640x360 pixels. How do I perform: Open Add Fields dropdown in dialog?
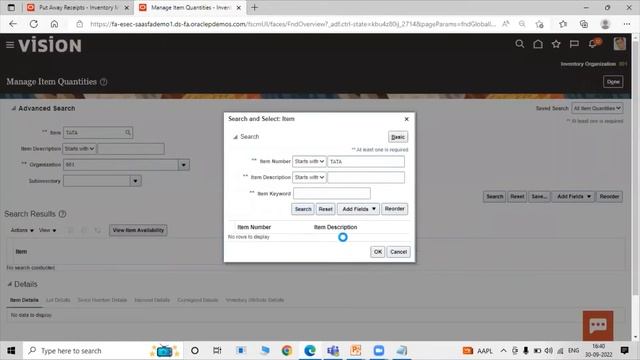tap(358, 209)
